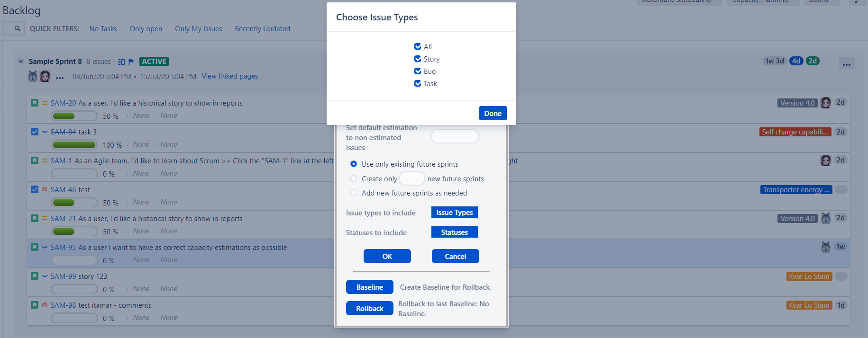
Task: Click the 'Transporter energy ...' epic label
Action: point(796,190)
